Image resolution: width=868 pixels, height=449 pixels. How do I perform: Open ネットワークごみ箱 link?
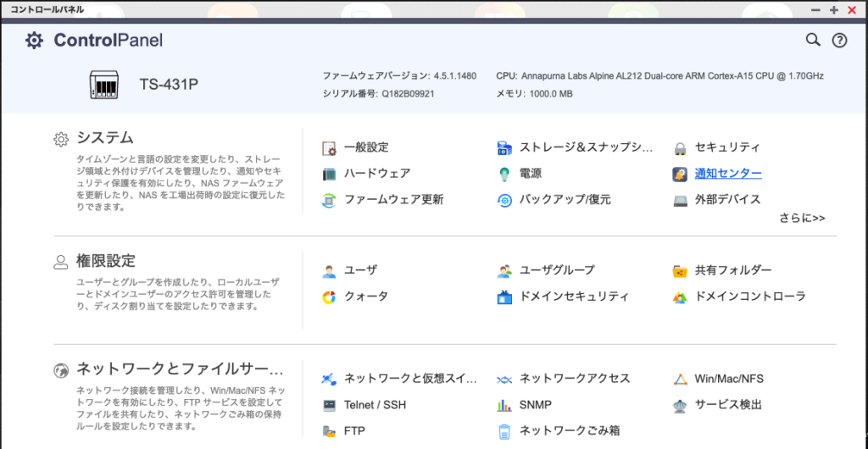coord(569,430)
